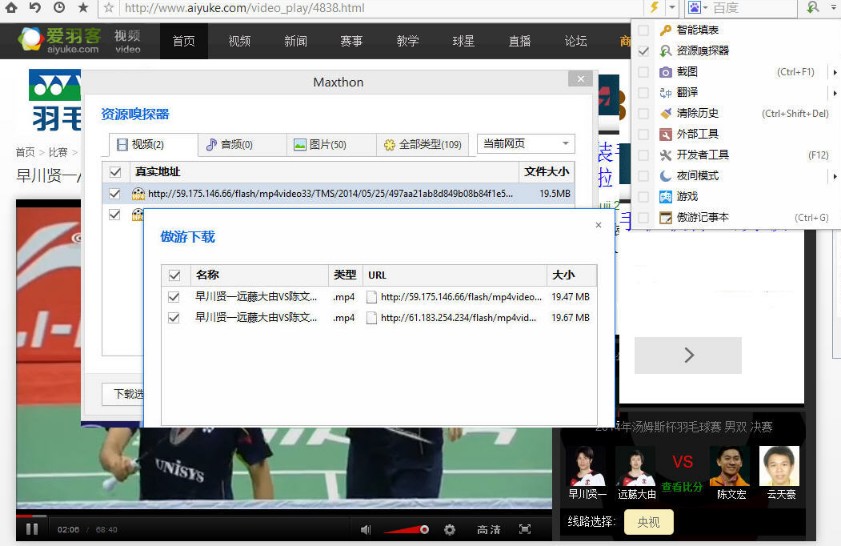Open 教学 site navigation tab
This screenshot has width=841, height=546.
click(x=408, y=41)
